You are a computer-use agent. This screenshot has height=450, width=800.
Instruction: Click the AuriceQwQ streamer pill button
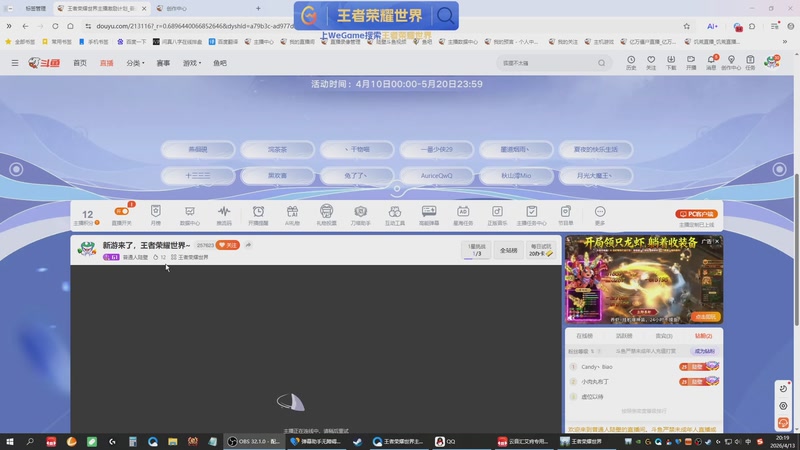point(436,176)
